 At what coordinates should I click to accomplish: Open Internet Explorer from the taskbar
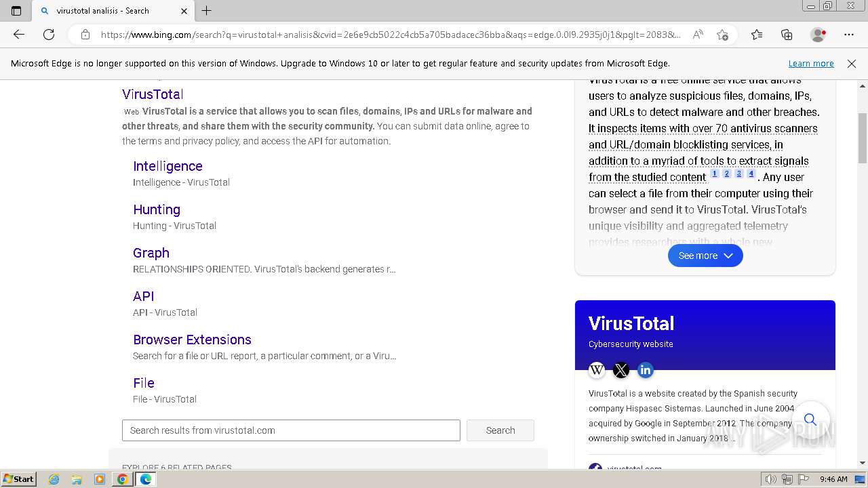tap(54, 479)
